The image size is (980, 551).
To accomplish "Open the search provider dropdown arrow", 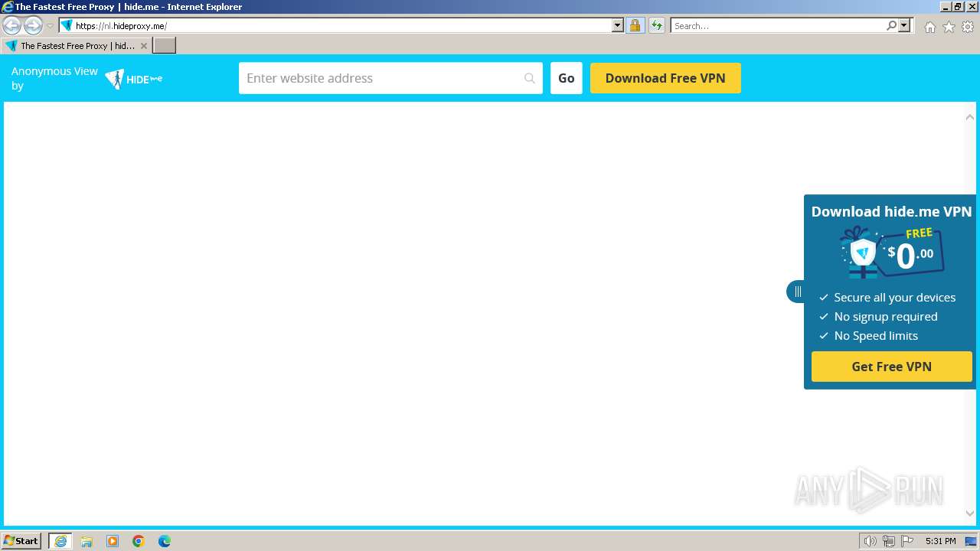I will [904, 25].
